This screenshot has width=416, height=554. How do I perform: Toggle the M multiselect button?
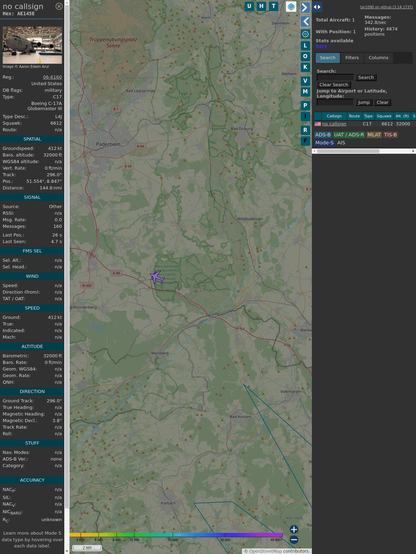[305, 92]
